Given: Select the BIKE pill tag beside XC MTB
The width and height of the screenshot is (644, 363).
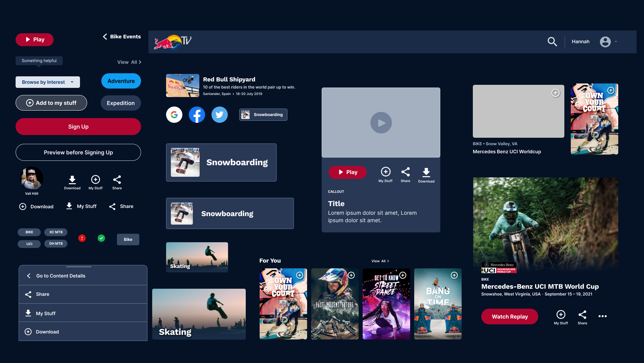Looking at the screenshot, I should pyautogui.click(x=29, y=232).
